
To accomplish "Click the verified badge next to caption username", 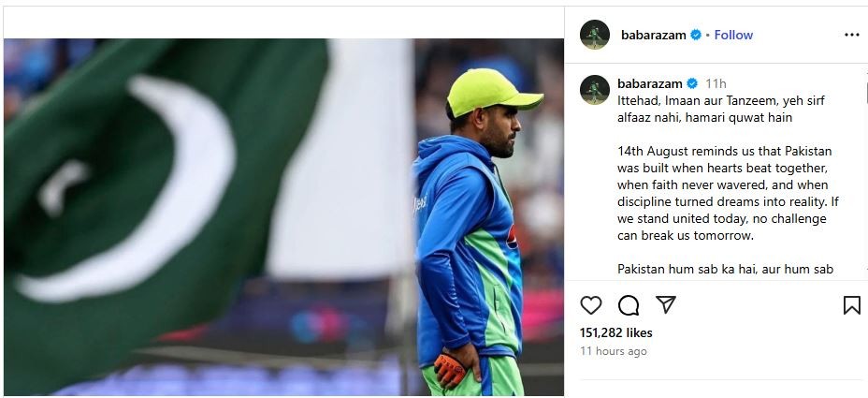I will click(x=691, y=83).
